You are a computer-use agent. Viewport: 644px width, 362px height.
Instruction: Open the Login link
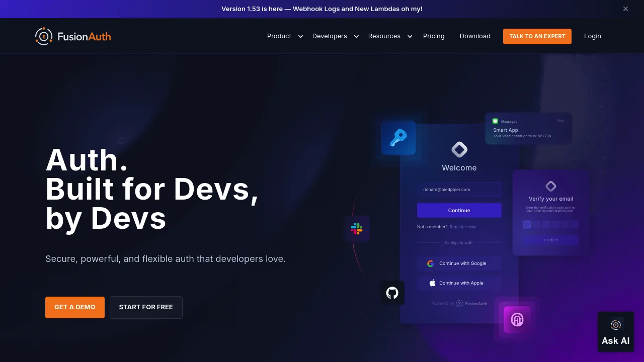click(x=593, y=36)
